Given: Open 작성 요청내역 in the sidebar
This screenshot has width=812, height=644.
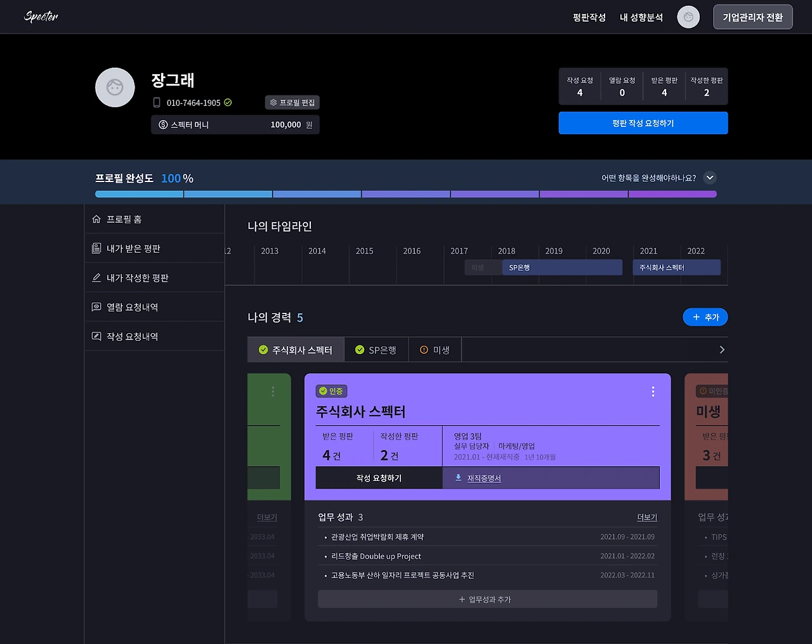Looking at the screenshot, I should point(154,336).
